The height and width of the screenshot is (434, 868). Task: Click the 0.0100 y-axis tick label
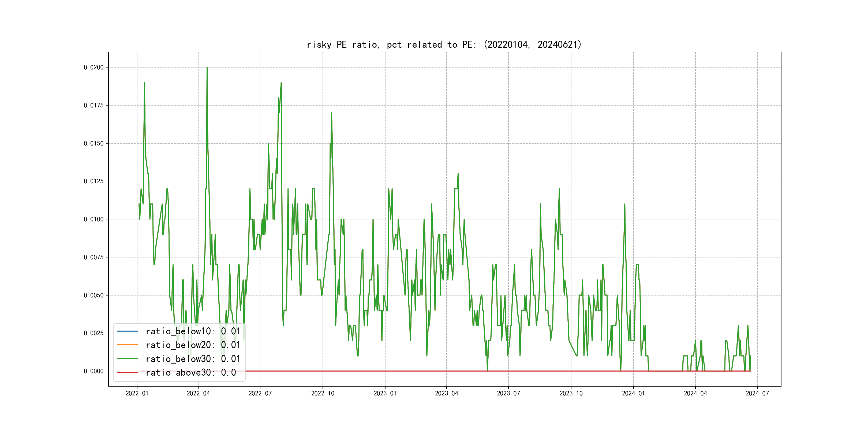click(94, 219)
